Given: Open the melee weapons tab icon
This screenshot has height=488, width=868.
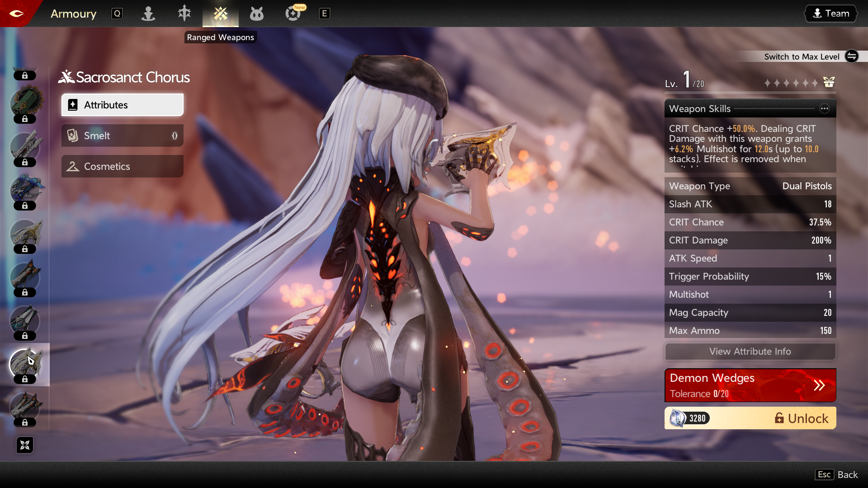Looking at the screenshot, I should click(184, 14).
